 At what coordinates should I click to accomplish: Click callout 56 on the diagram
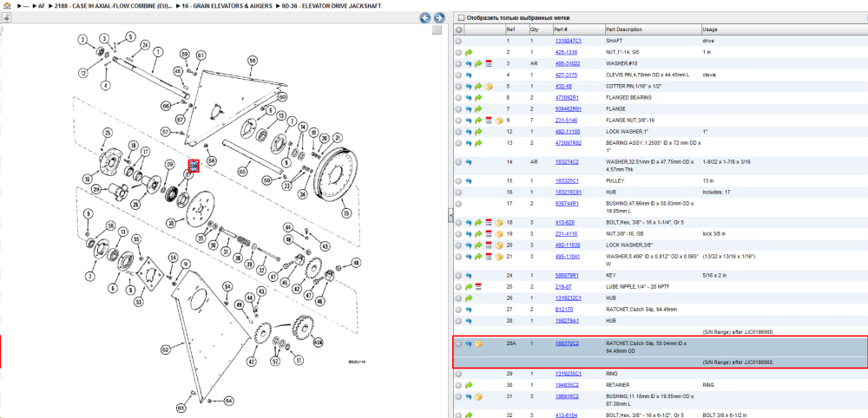point(253,60)
